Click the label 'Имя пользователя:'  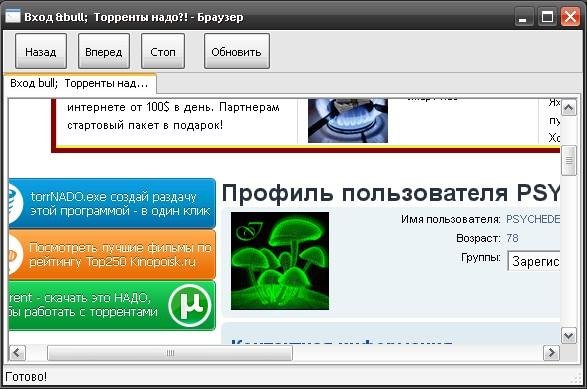(451, 219)
